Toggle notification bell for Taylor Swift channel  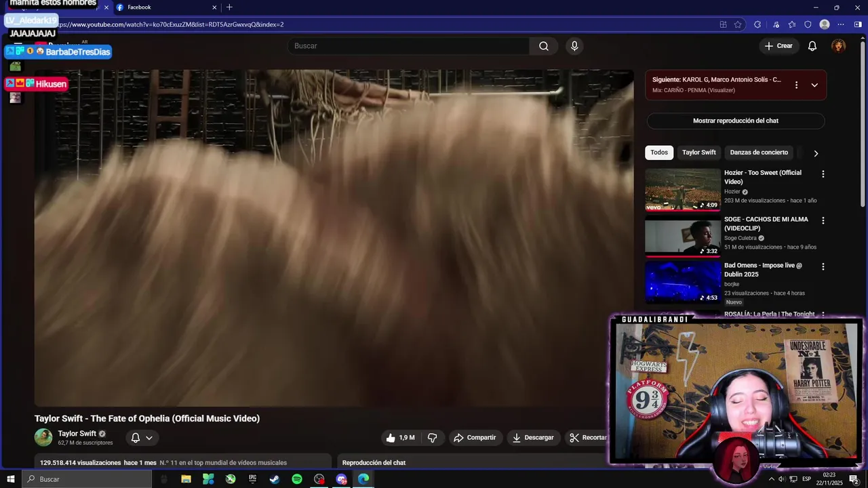[142, 438]
